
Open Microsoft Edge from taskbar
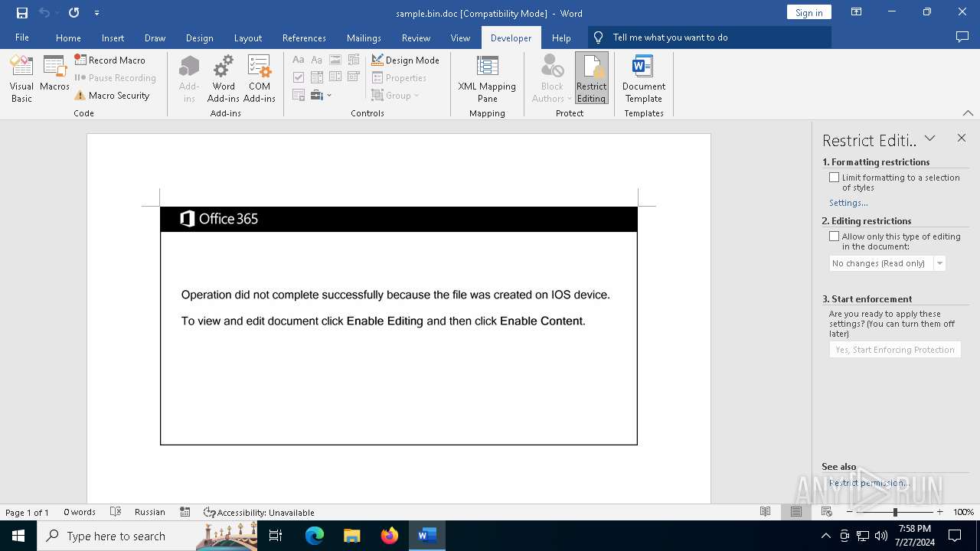coord(315,536)
